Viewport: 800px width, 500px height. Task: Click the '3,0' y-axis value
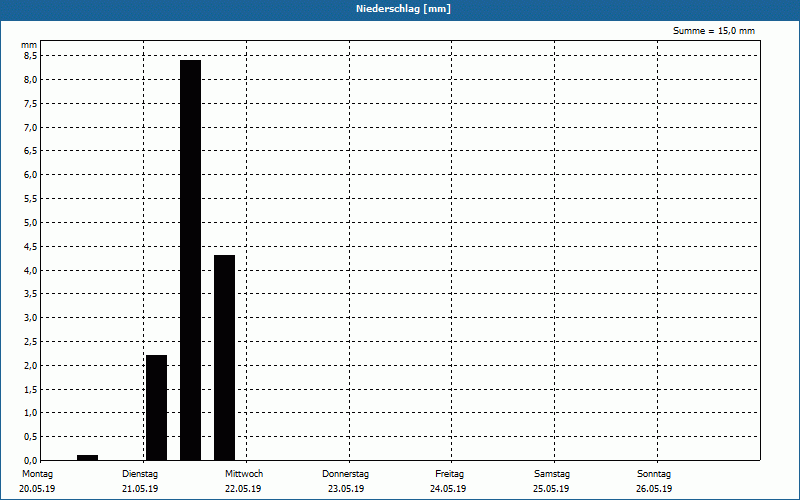(x=31, y=318)
